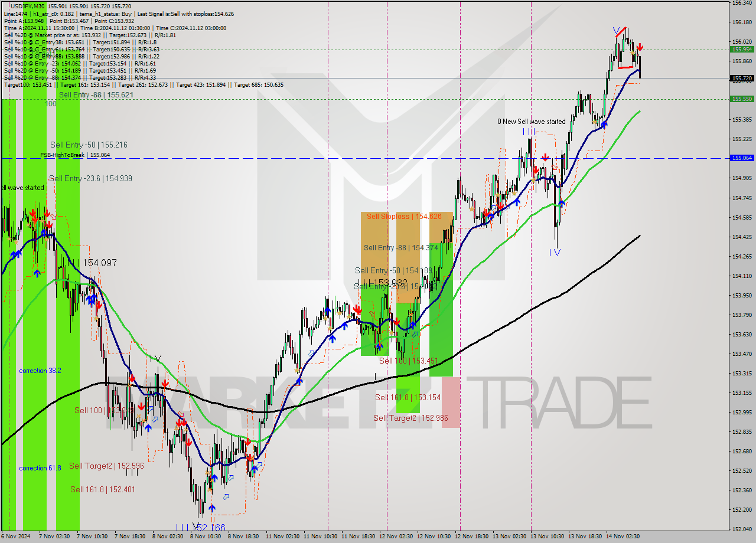Select 'Sell Entry -88 | 155.621' label
Screen dimensions: 756x543
click(96, 94)
